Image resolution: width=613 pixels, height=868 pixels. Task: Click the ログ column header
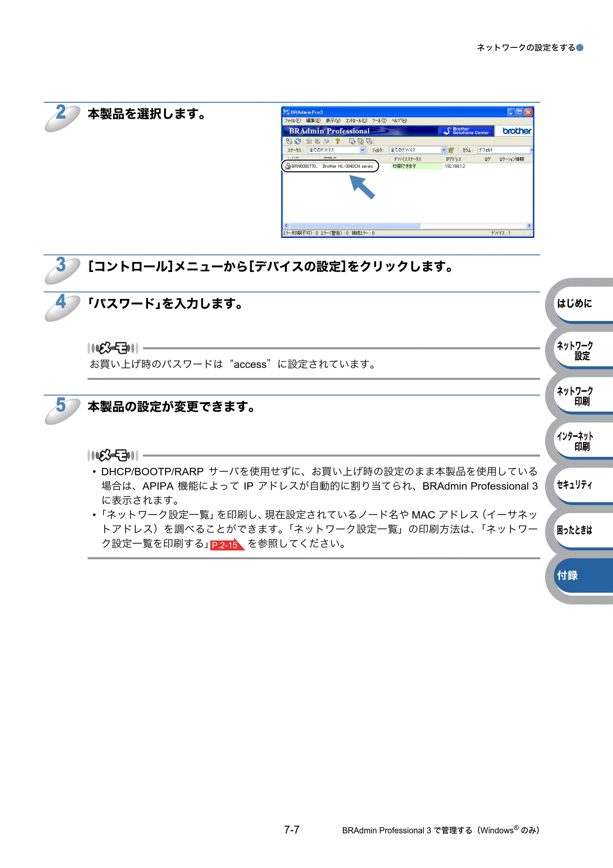click(488, 159)
